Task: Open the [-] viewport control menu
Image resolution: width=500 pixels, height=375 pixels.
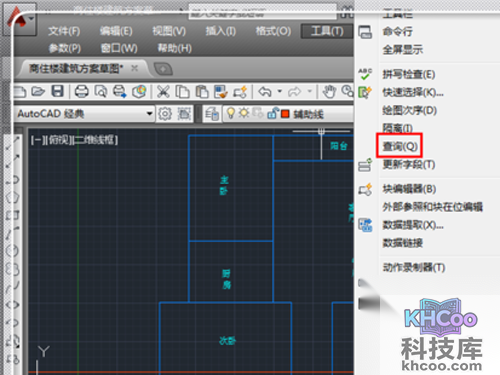Action: click(x=38, y=140)
